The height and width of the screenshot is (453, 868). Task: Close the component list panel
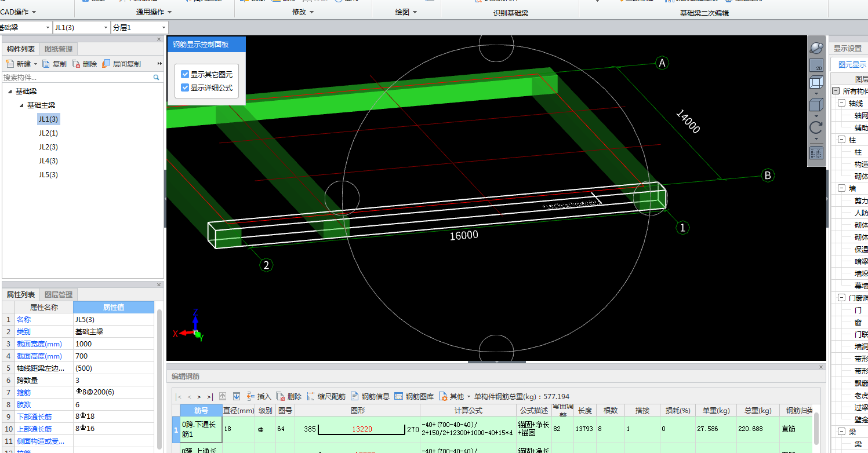pyautogui.click(x=159, y=39)
